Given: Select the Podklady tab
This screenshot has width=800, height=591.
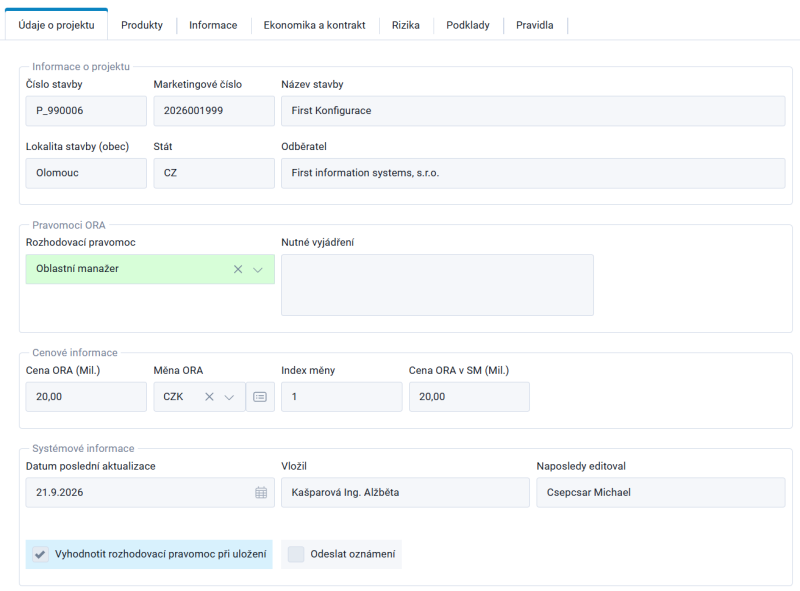Looking at the screenshot, I should pyautogui.click(x=468, y=25).
